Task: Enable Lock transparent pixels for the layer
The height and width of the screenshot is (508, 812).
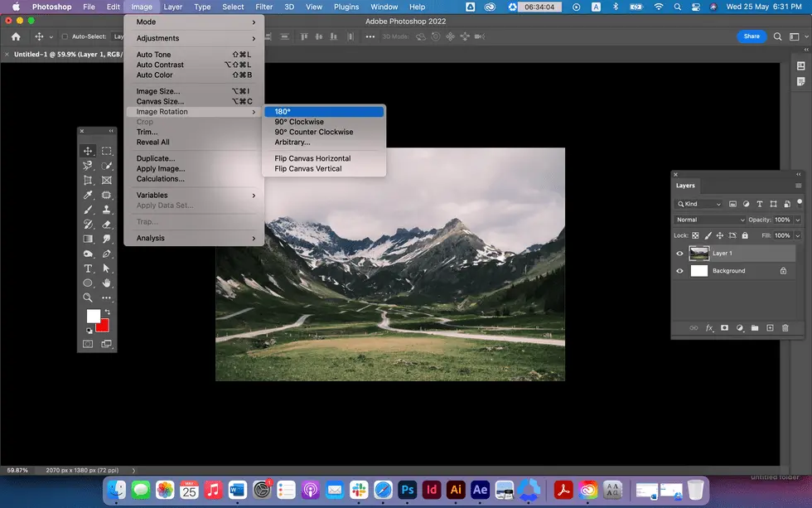Action: [x=694, y=235]
